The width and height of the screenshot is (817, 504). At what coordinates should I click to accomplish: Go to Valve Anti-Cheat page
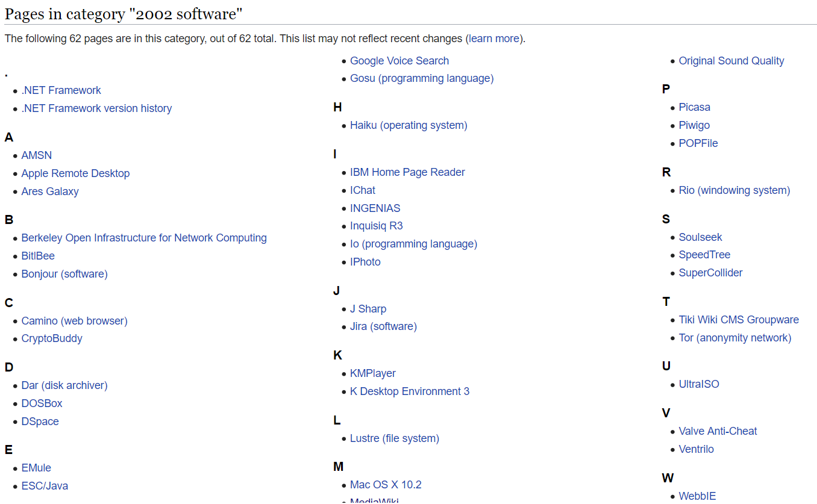718,431
